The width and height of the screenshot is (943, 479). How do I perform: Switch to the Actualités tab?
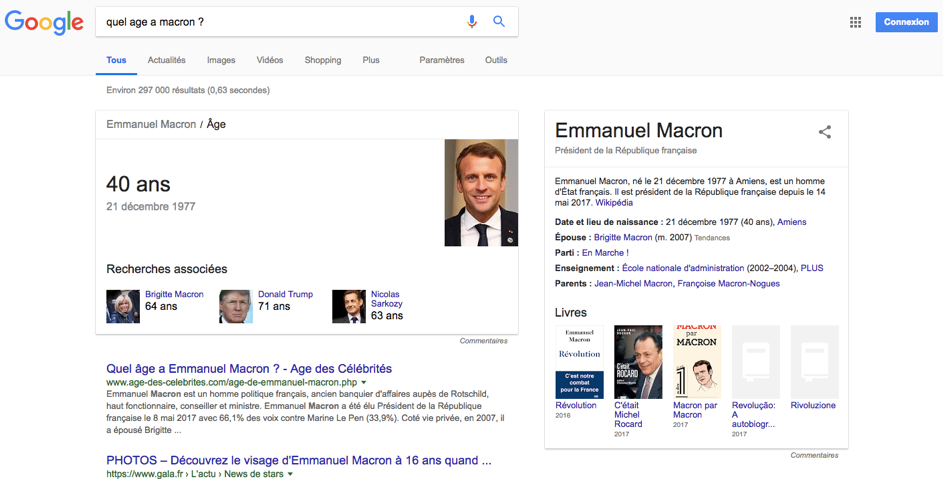point(167,60)
